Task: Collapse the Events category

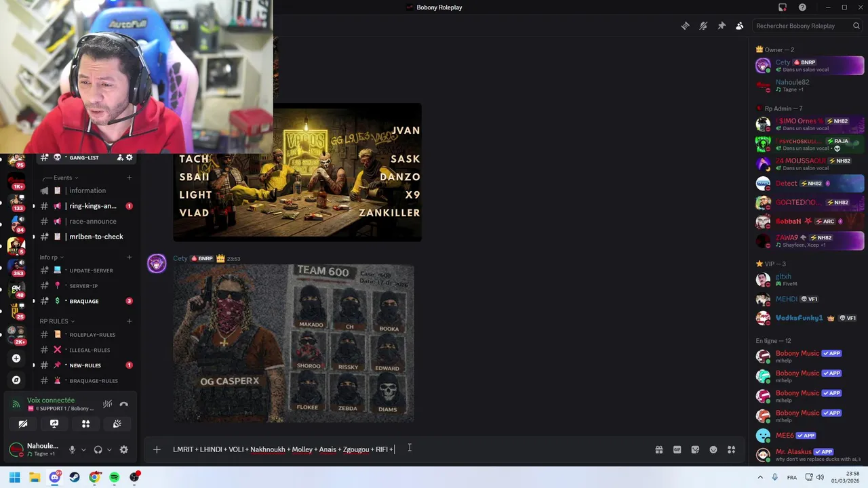Action: [x=63, y=178]
